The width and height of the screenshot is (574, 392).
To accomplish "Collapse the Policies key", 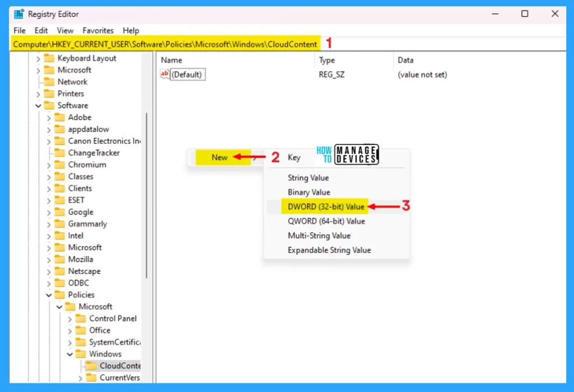I will click(x=49, y=295).
